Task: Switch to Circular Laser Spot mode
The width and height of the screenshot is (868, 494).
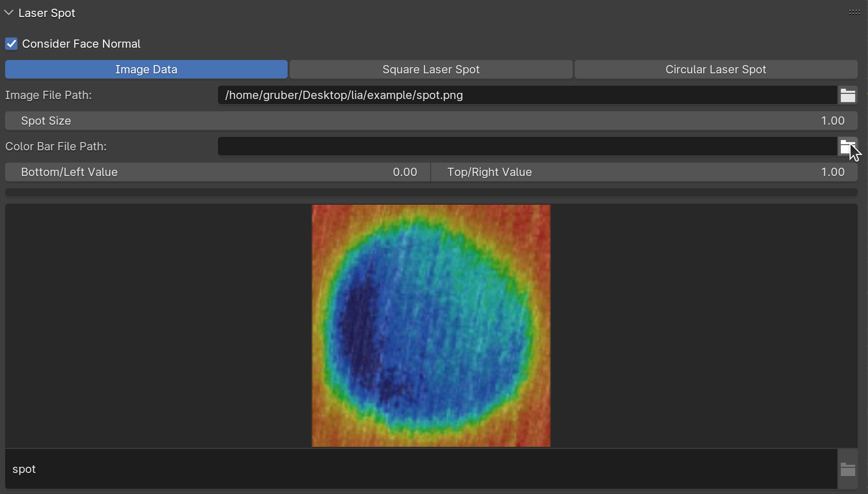Action: pyautogui.click(x=716, y=69)
